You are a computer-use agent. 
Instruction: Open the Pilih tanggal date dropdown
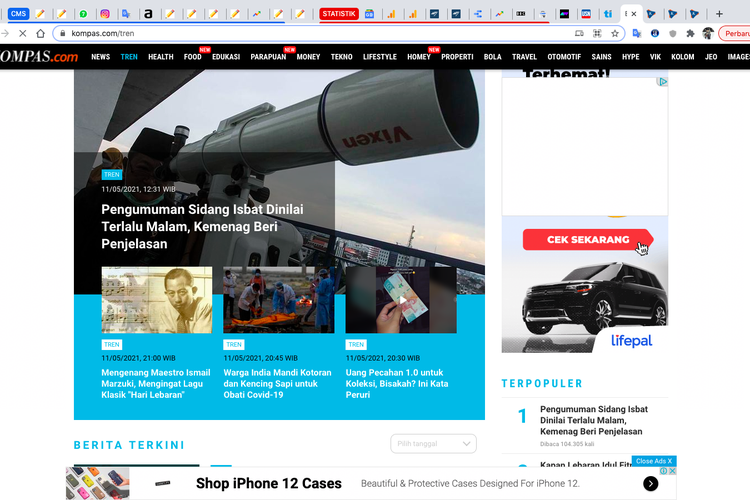433,444
